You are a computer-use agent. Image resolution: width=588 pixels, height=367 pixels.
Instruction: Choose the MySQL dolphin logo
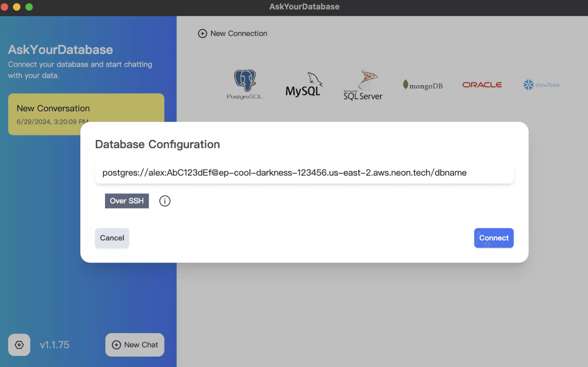(303, 85)
